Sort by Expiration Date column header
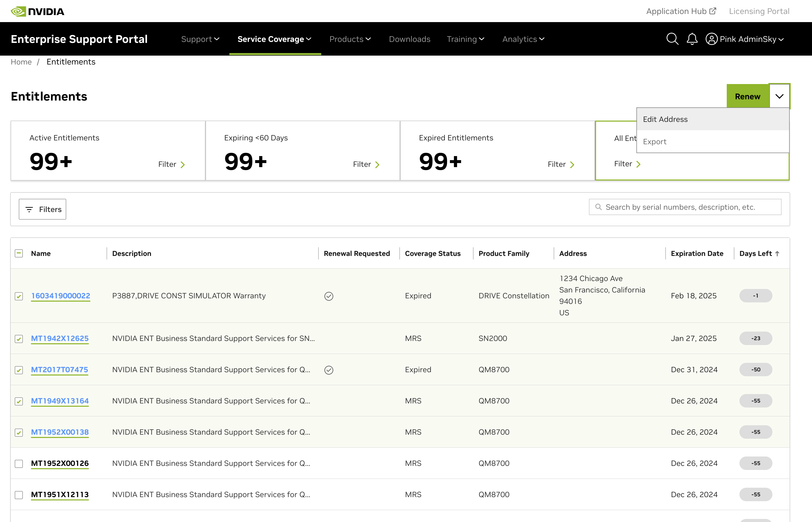 click(697, 254)
